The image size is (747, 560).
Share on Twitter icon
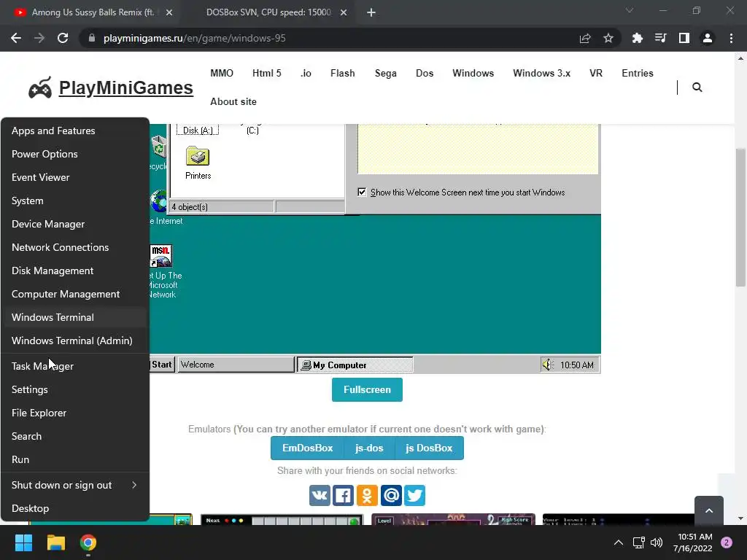click(x=414, y=495)
